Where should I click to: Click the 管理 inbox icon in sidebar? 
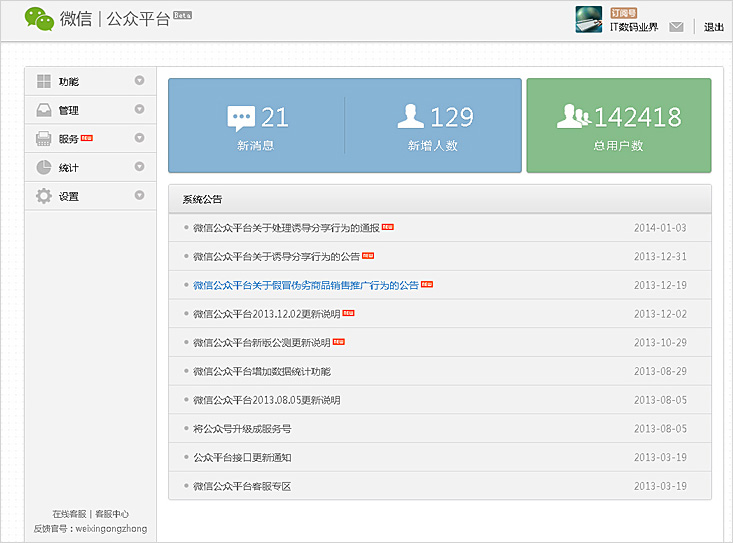(x=44, y=110)
